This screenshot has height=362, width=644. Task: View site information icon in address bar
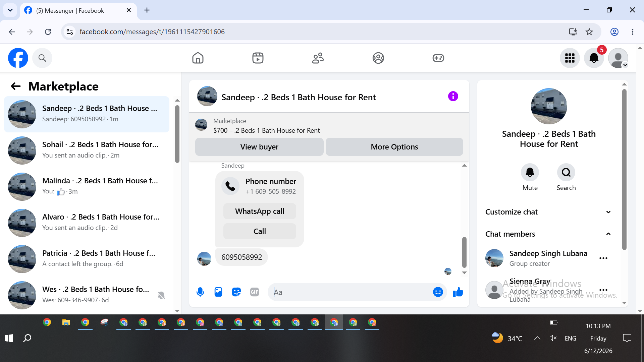point(70,32)
